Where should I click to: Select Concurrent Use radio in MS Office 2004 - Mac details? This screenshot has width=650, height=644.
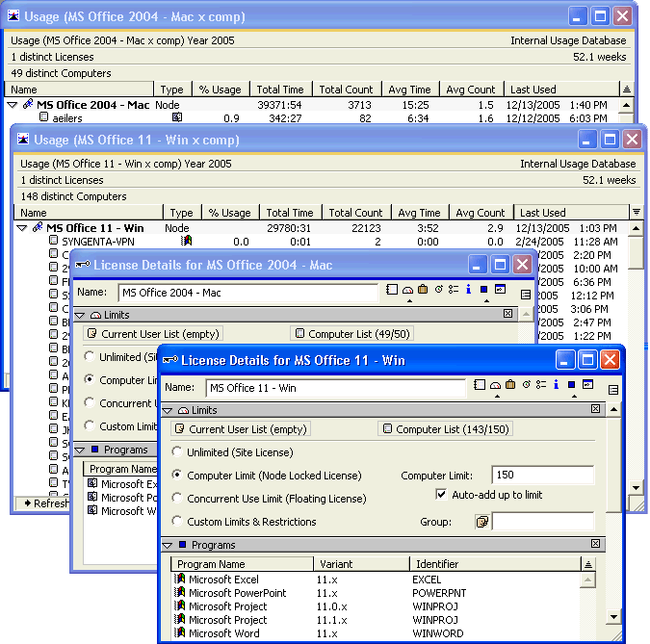click(x=90, y=402)
